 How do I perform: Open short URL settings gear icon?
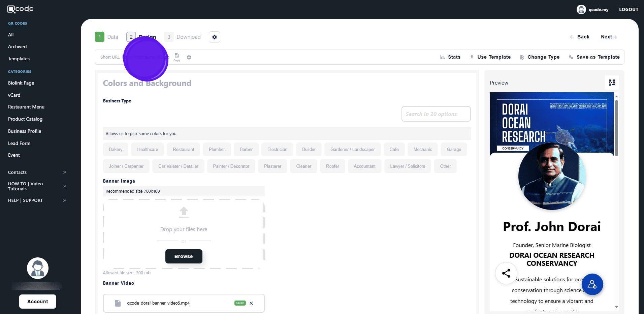(x=189, y=57)
